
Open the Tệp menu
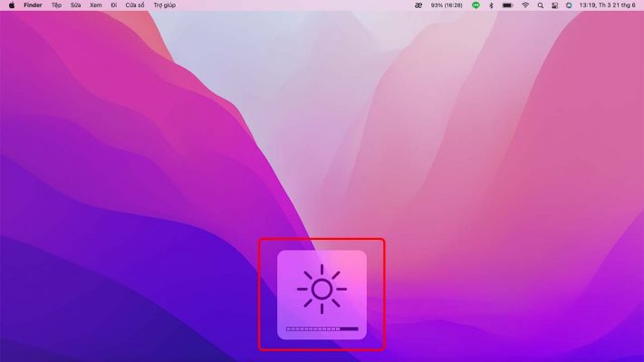pos(57,5)
